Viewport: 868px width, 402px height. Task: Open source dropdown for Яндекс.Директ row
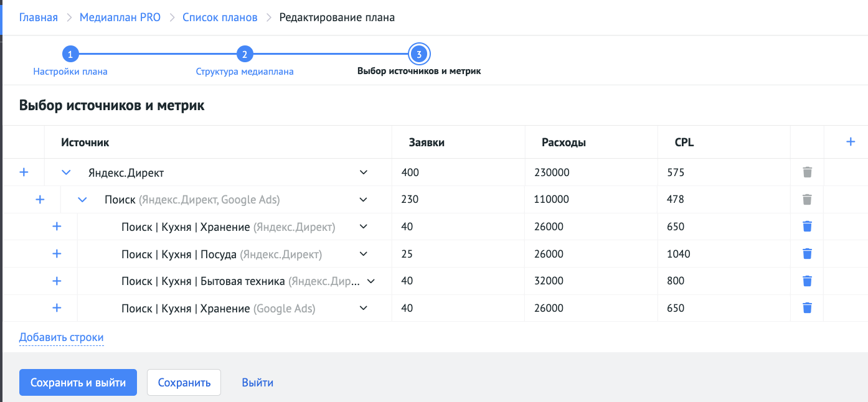click(364, 172)
